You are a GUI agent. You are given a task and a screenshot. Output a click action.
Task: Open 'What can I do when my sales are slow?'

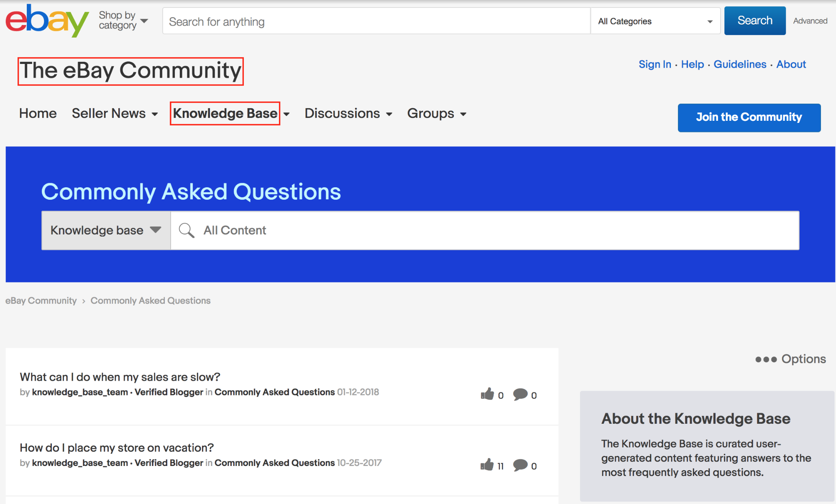[120, 377]
